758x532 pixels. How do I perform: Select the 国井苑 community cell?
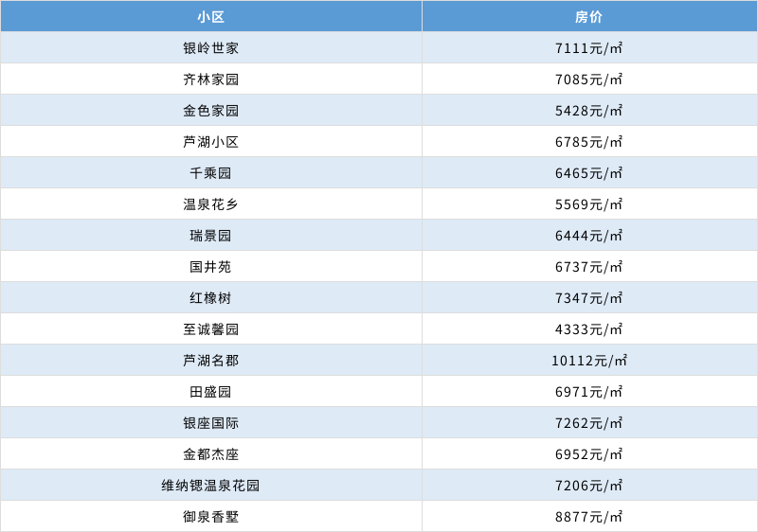210,266
